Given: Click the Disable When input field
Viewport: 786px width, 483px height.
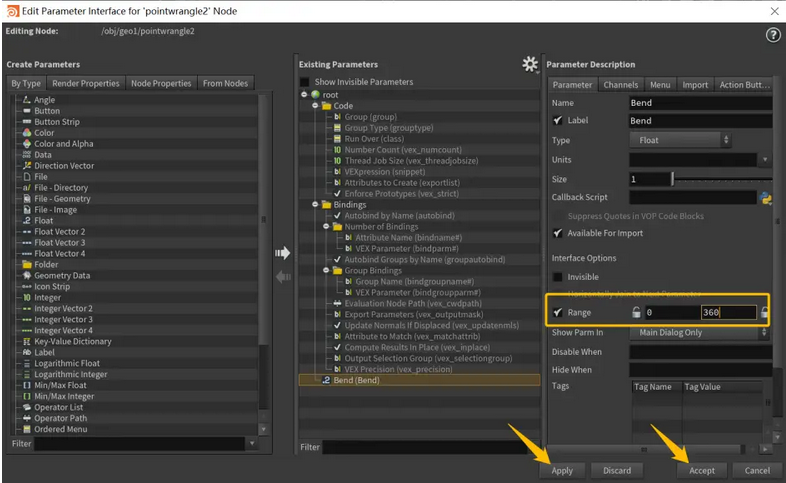Looking at the screenshot, I should click(700, 352).
